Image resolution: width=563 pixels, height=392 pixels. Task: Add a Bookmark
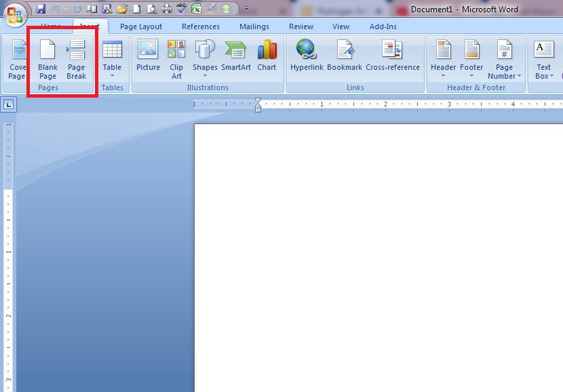(x=345, y=56)
